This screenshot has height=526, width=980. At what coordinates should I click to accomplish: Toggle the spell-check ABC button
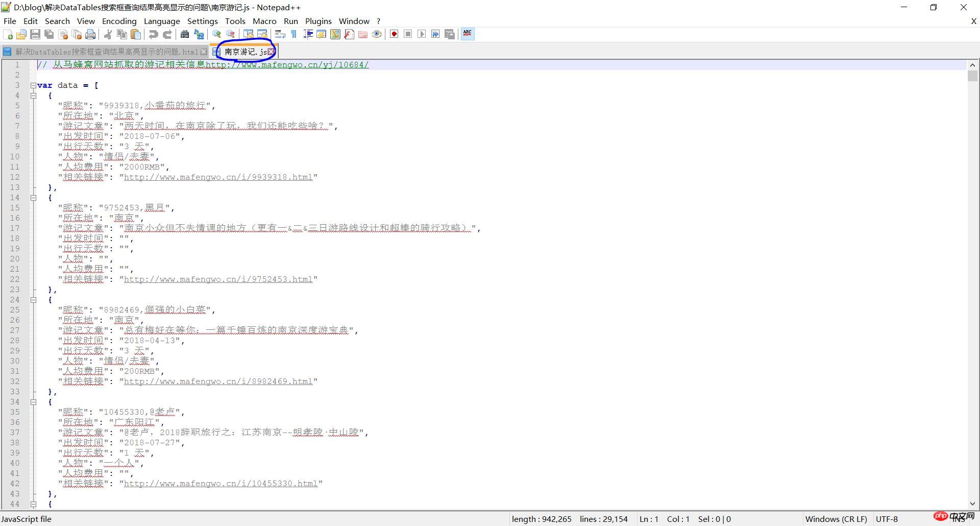pyautogui.click(x=467, y=34)
